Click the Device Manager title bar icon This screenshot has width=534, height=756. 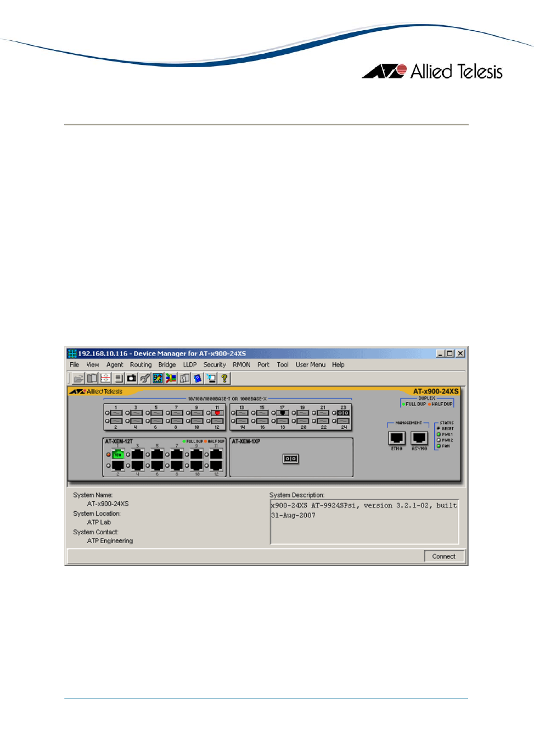pyautogui.click(x=72, y=353)
